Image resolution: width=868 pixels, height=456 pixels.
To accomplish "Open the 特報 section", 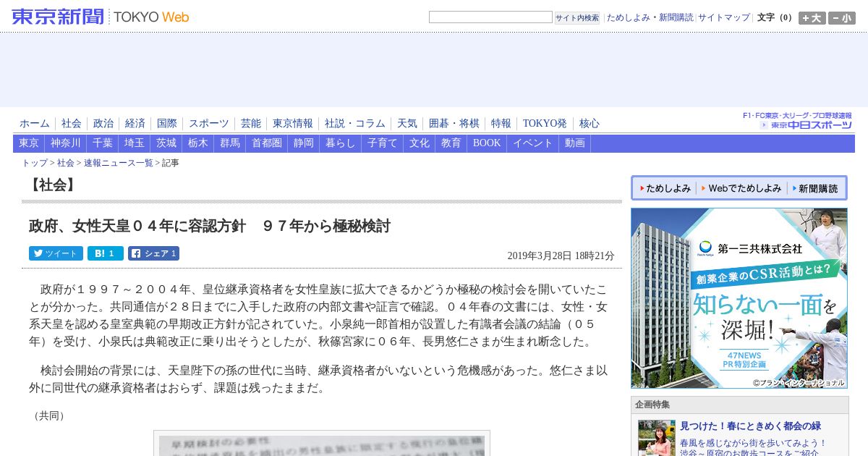I will point(501,124).
